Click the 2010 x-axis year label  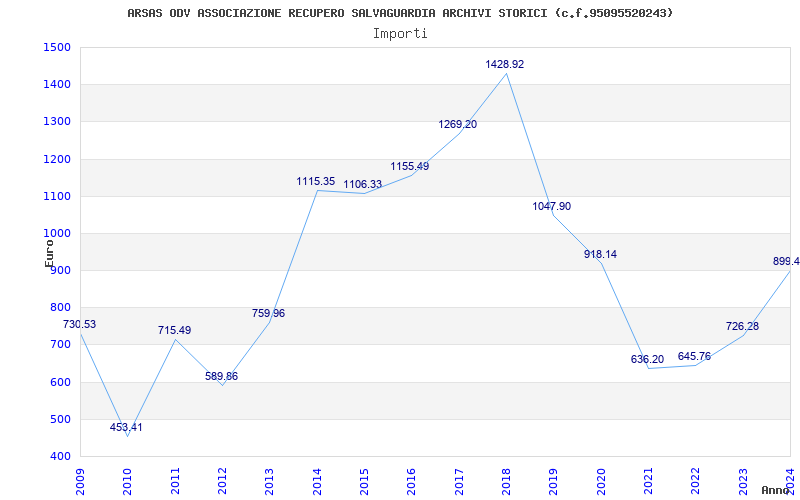pos(128,481)
